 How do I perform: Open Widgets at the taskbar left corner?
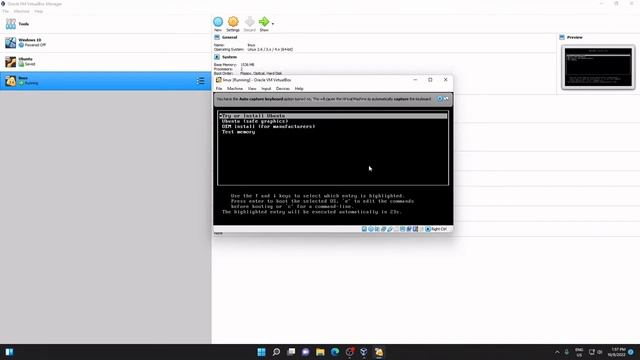(x=9, y=352)
